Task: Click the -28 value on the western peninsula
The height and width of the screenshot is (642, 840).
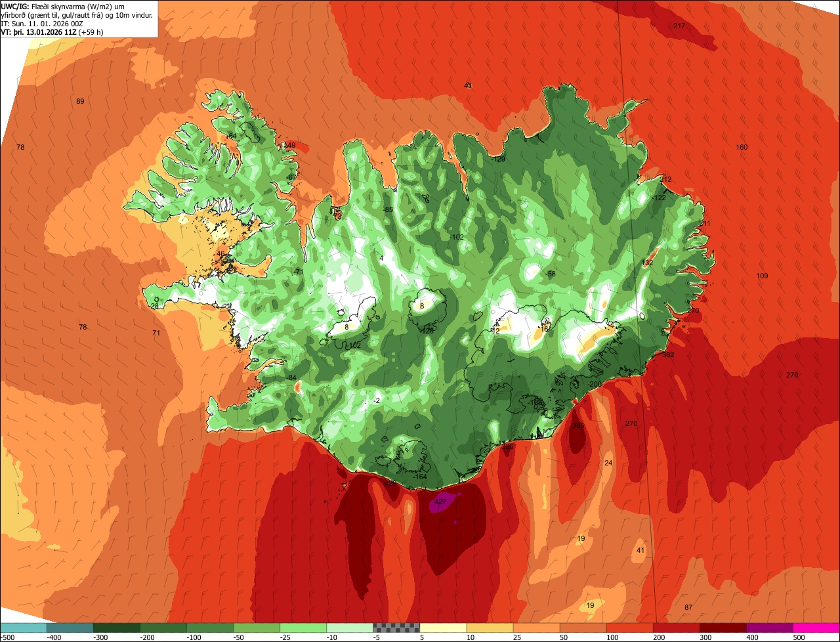Action: pyautogui.click(x=154, y=307)
